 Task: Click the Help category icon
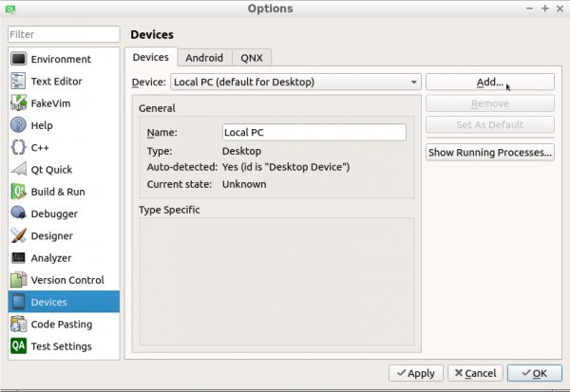[x=18, y=125]
